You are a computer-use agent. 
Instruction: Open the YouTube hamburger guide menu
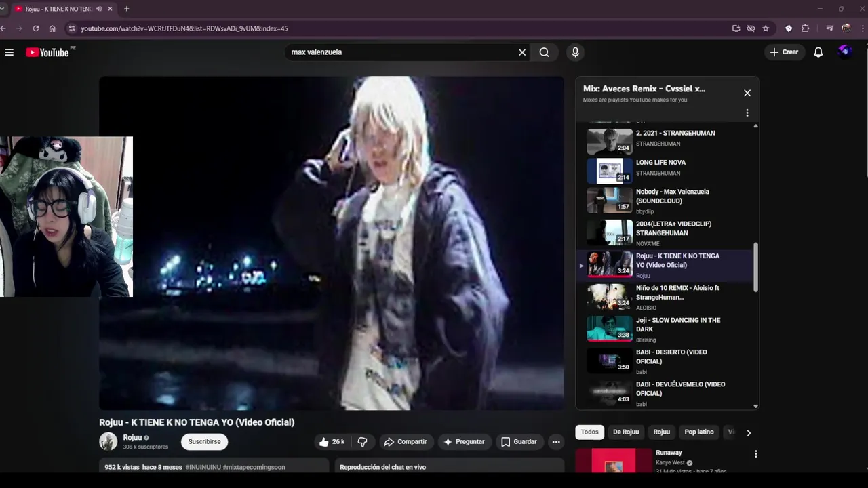click(9, 52)
